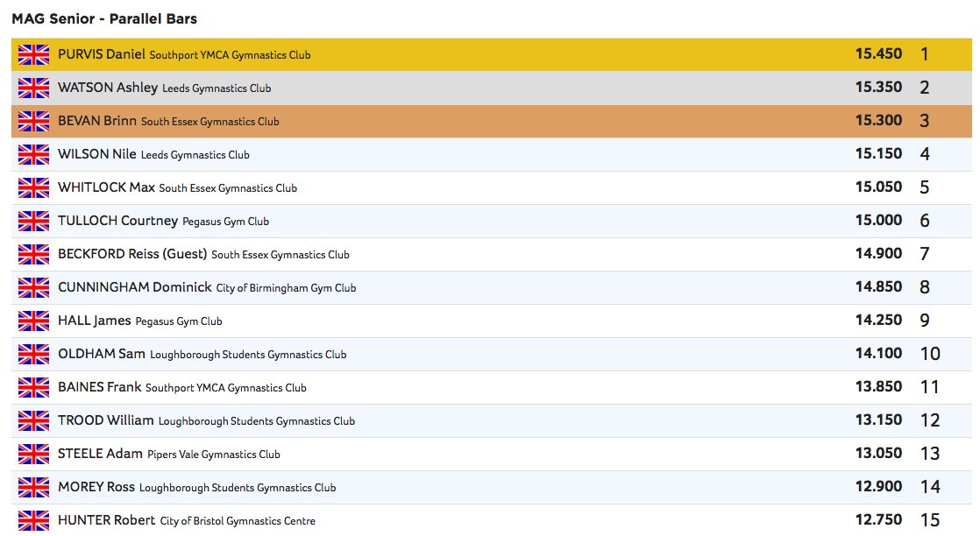Click the flag icon for WHITLOCK Max
Screen dimensions: 980x536
tap(33, 187)
